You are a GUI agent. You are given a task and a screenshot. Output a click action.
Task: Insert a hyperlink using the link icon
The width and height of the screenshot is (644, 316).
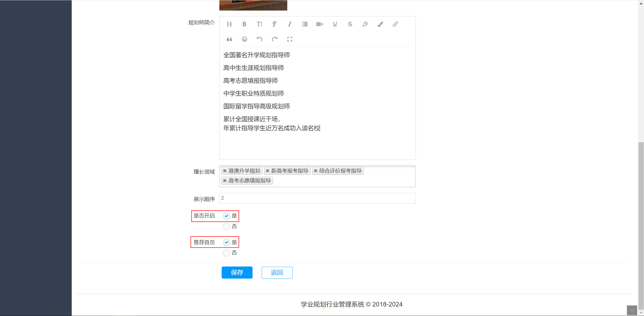[395, 24]
